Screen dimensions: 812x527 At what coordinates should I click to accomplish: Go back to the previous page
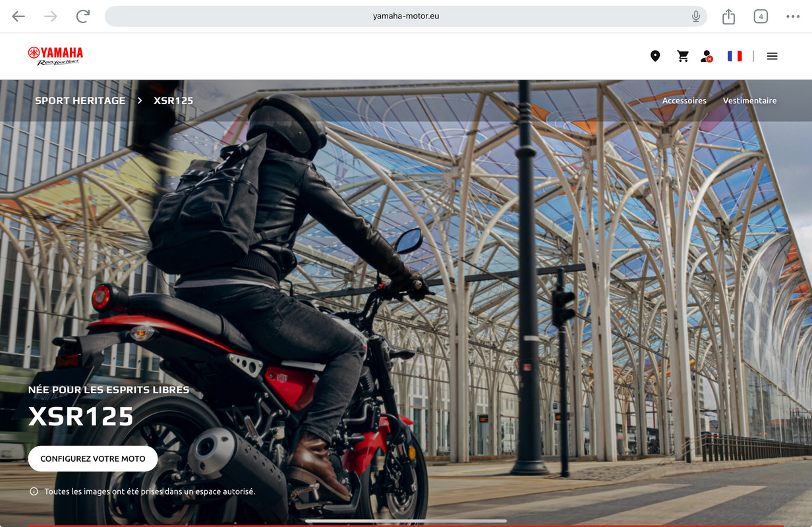tap(18, 16)
